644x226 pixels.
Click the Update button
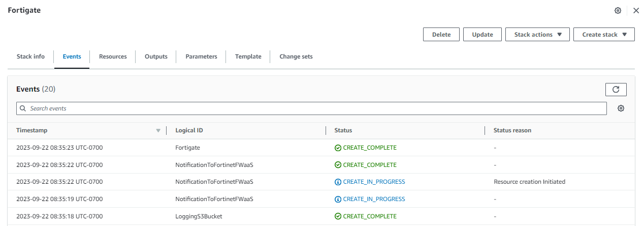(x=482, y=35)
